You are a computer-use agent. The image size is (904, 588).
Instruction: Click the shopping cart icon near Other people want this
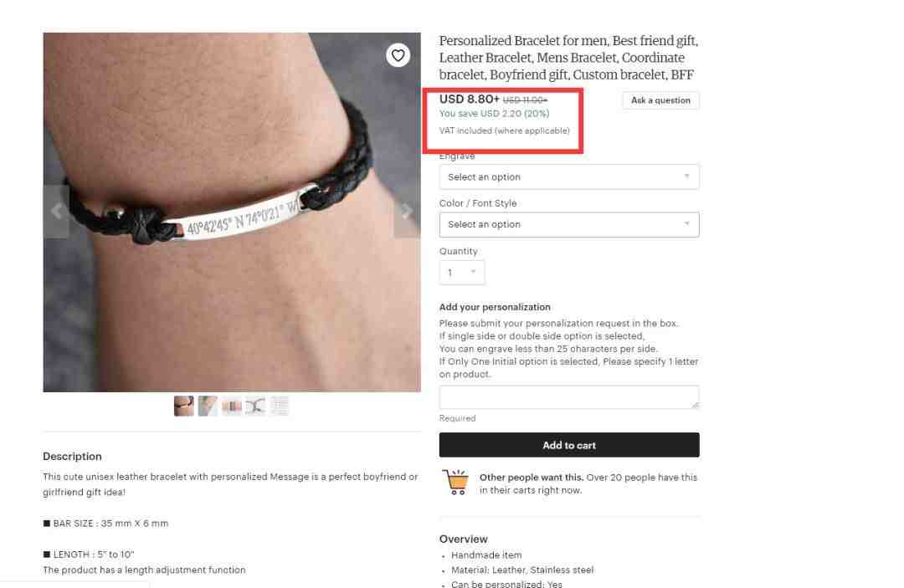coord(455,482)
